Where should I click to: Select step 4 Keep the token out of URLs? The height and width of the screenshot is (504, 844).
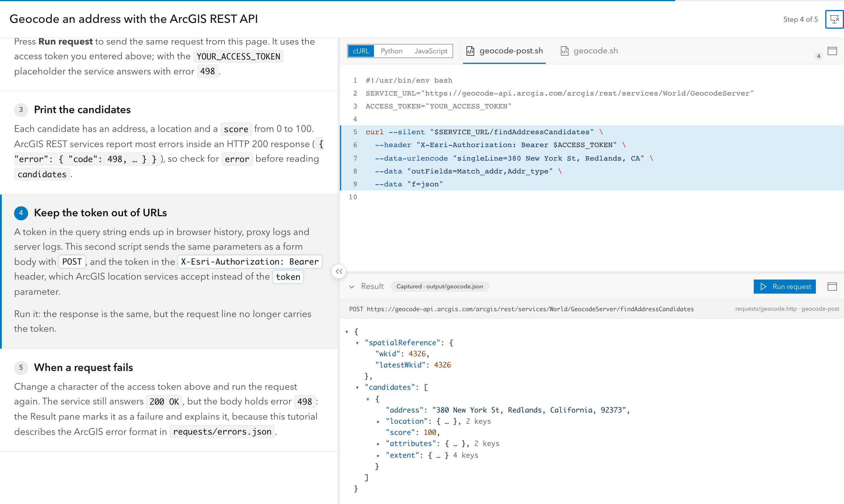point(100,213)
